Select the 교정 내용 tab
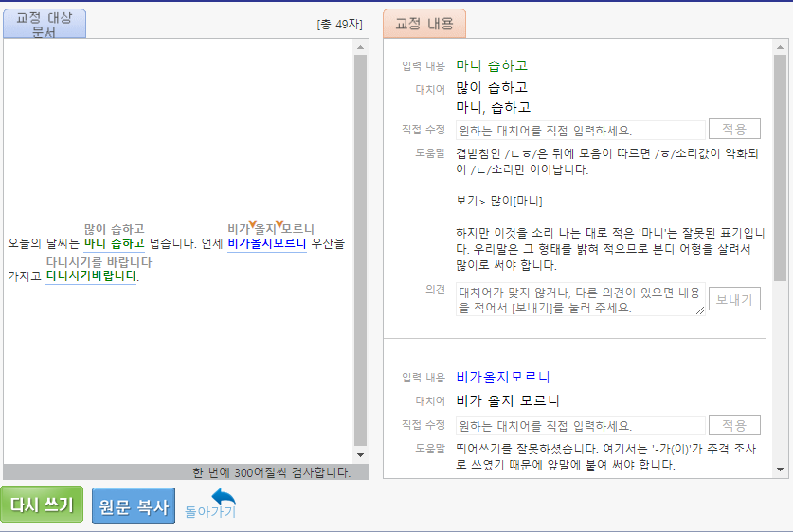 click(x=424, y=24)
